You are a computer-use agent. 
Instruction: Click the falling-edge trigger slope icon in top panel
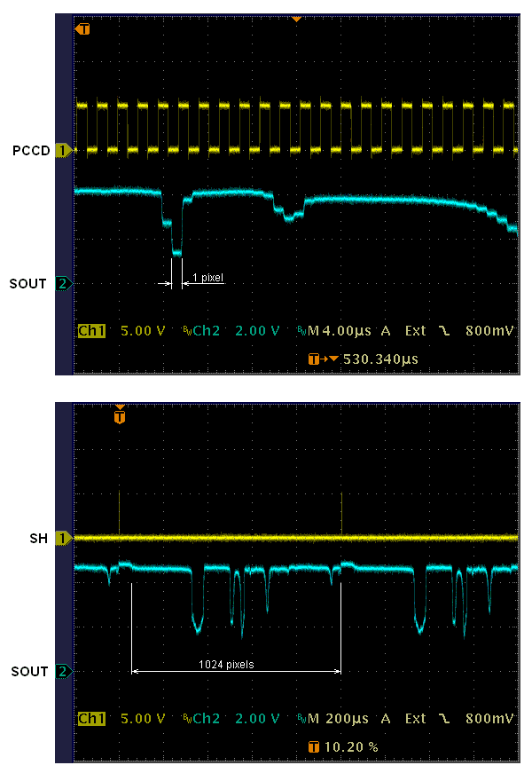444,331
